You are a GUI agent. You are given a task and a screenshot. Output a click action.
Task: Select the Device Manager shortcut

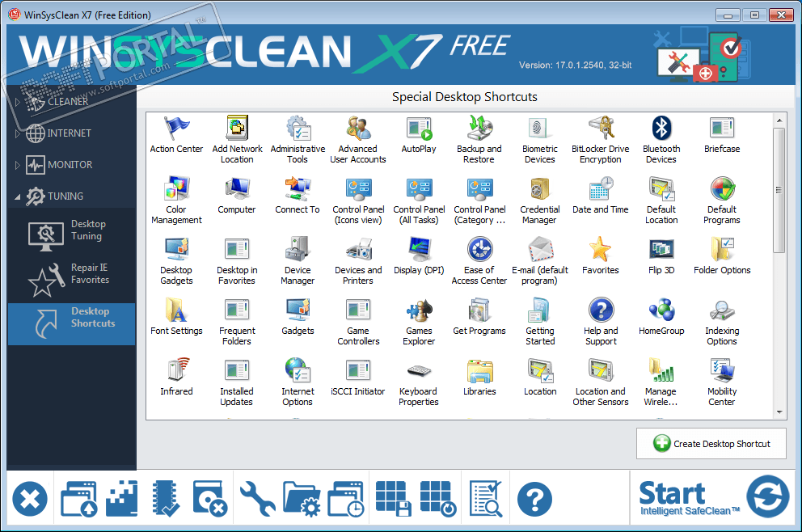298,261
